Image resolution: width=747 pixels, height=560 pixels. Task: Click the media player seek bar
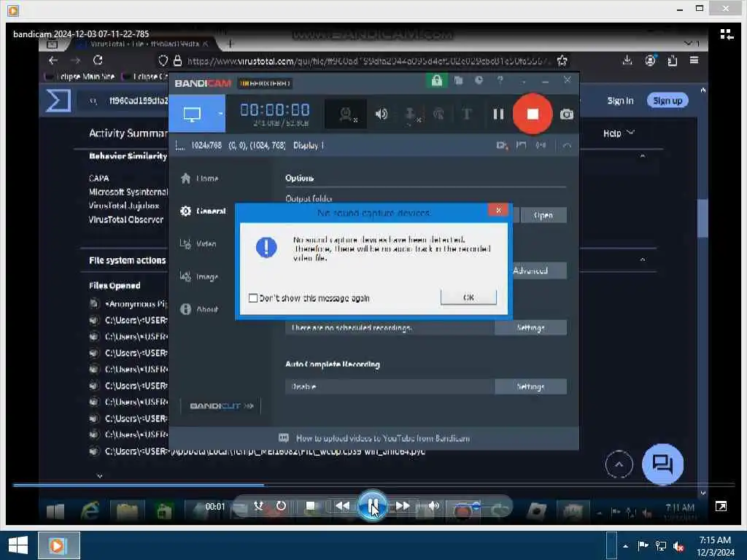pos(373,485)
